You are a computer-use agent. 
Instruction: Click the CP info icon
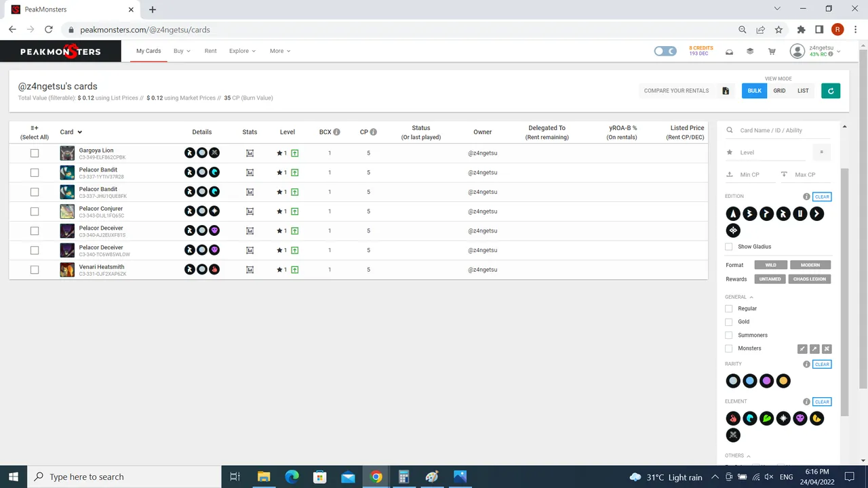click(373, 132)
